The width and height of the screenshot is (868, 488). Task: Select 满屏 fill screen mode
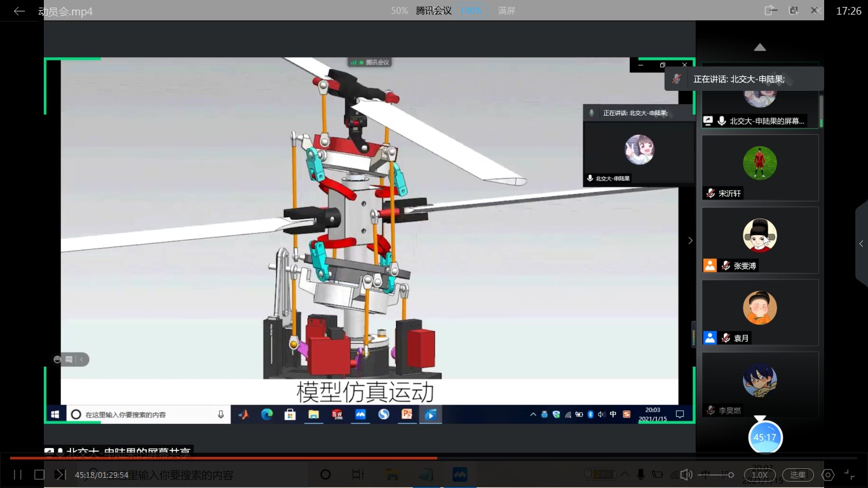tap(506, 11)
